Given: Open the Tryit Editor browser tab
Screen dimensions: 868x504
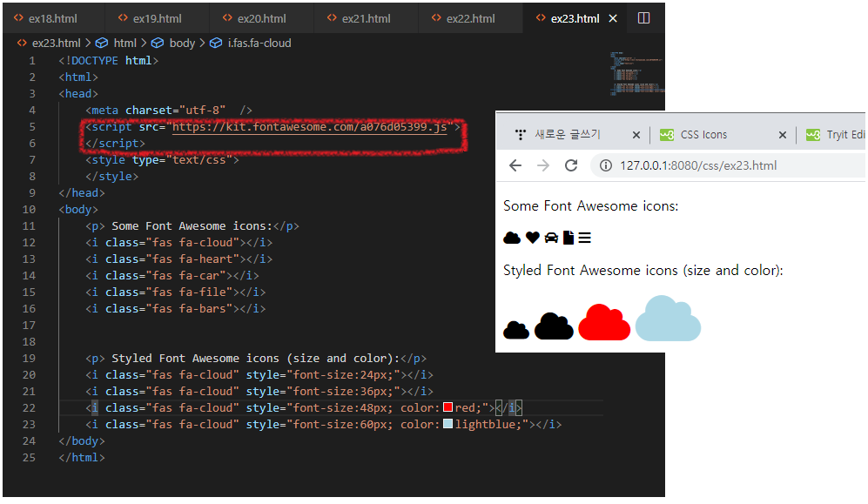Looking at the screenshot, I should coord(836,134).
